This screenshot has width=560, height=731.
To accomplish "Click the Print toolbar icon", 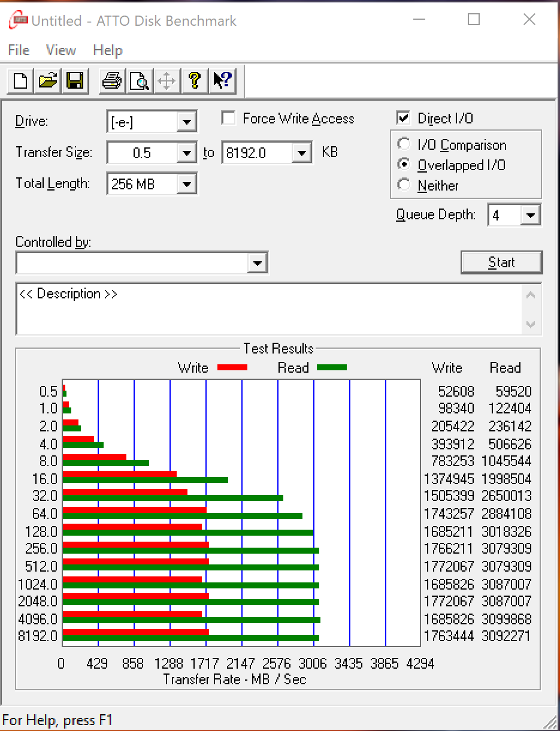I will [x=112, y=80].
